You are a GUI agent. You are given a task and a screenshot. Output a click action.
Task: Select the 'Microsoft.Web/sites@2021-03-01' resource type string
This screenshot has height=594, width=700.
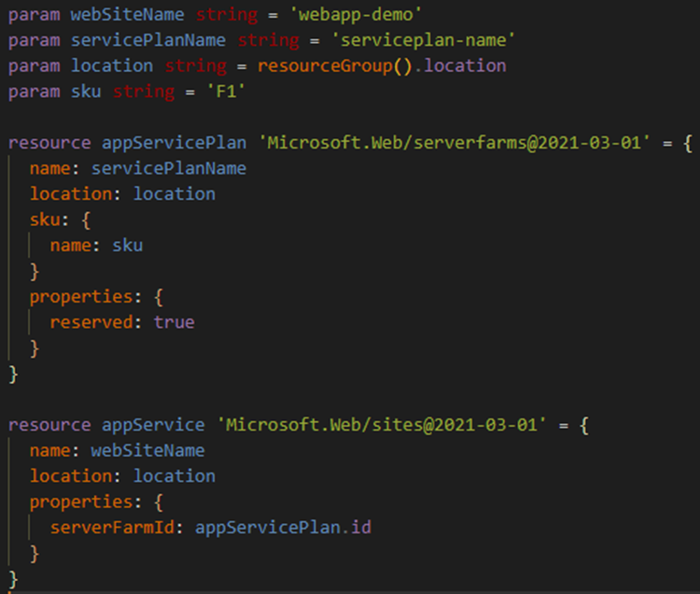379,425
